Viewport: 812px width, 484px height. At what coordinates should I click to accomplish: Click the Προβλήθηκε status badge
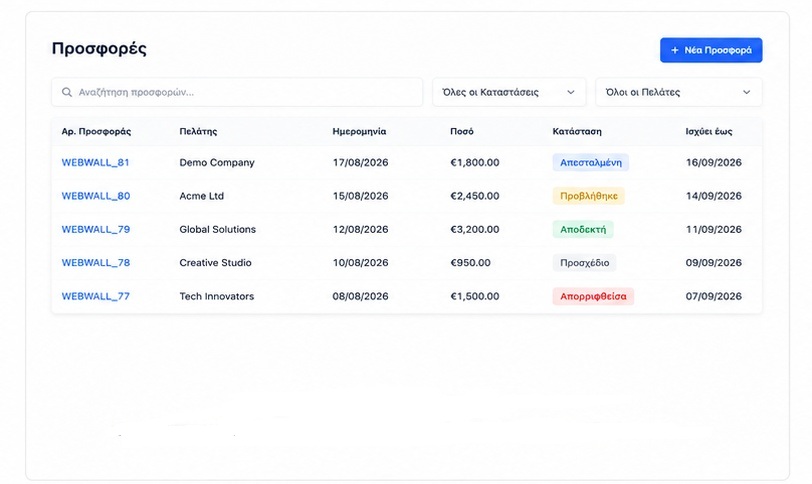[589, 196]
